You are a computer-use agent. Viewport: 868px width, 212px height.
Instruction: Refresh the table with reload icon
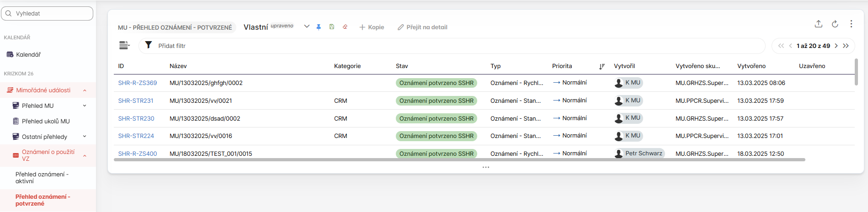click(x=835, y=24)
